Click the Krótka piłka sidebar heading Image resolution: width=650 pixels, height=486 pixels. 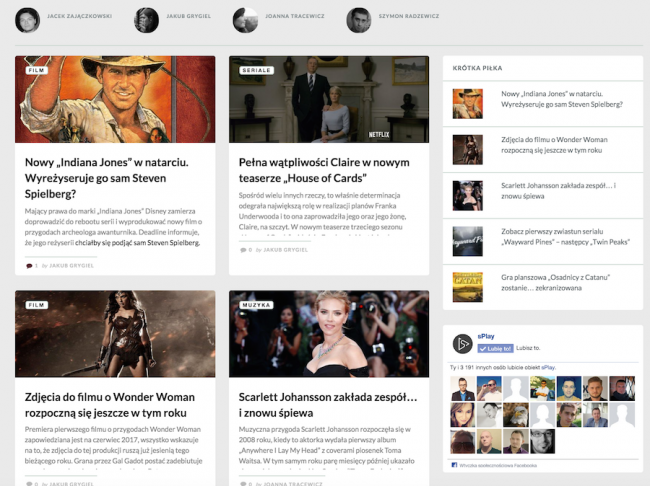(x=477, y=68)
